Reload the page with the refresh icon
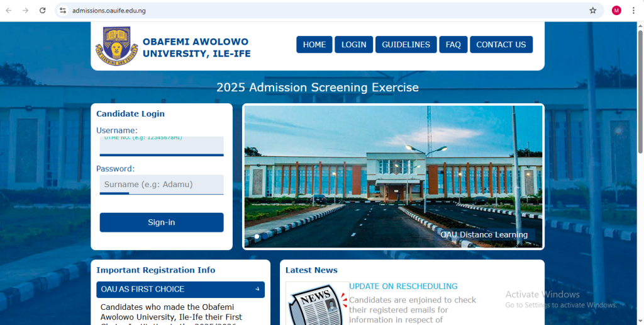644x325 pixels. (42, 10)
